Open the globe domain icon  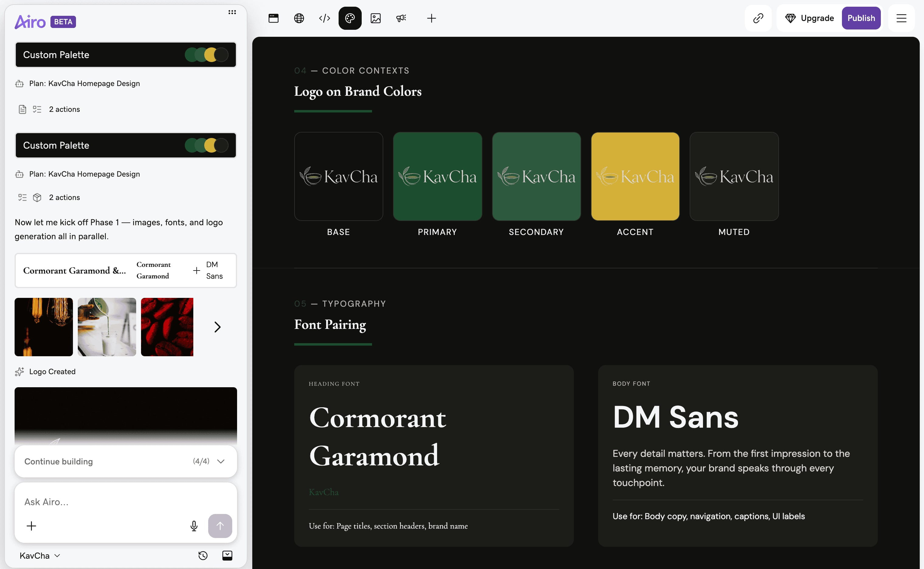click(x=299, y=18)
